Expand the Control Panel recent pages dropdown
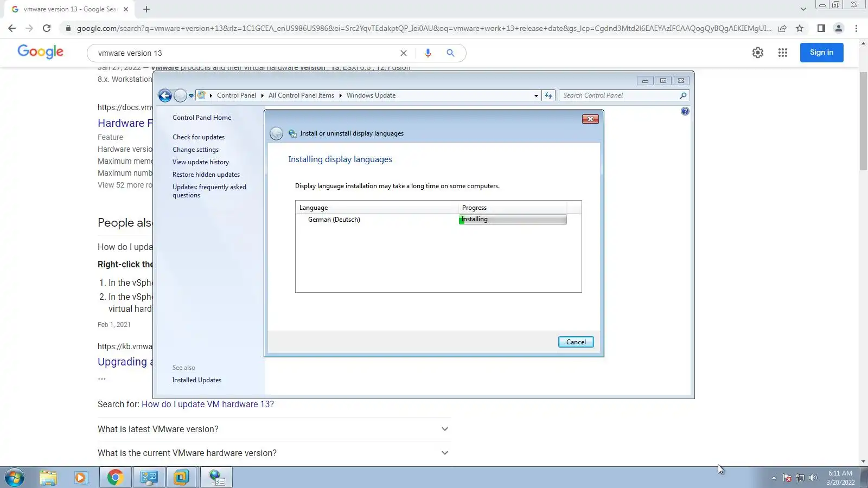Viewport: 868px width, 488px height. tap(191, 96)
